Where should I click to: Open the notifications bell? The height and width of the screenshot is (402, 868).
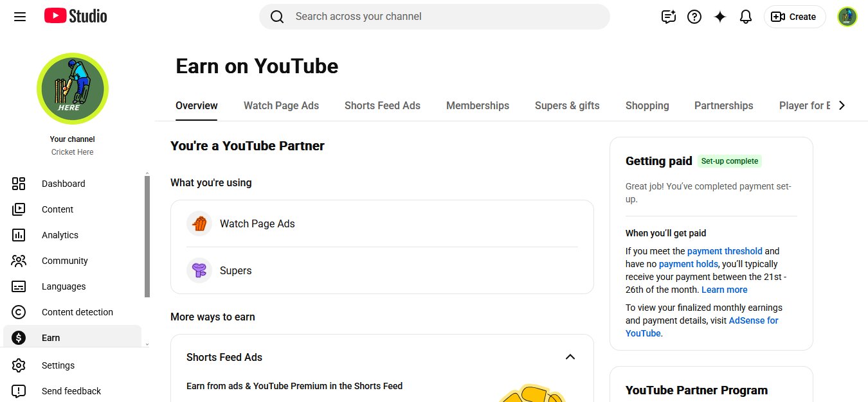[x=746, y=17]
